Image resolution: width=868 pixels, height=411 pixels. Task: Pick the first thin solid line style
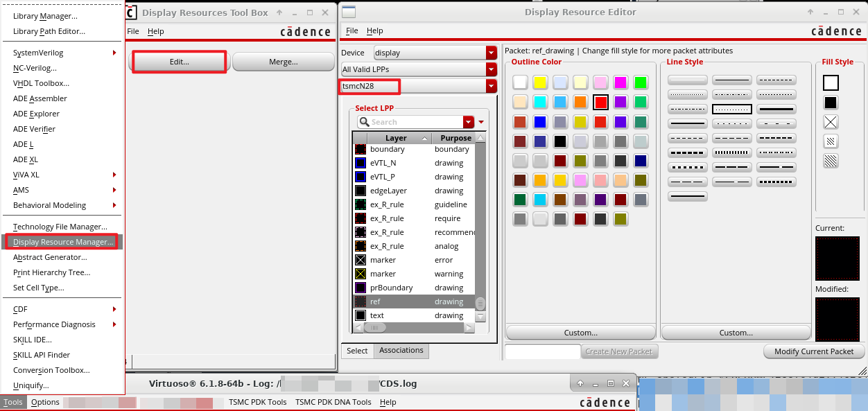point(731,80)
